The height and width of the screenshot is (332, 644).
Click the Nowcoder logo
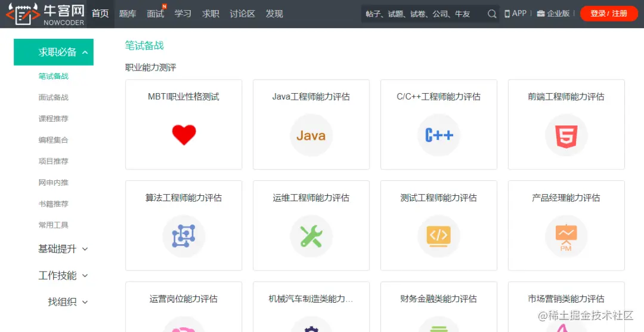tap(45, 14)
